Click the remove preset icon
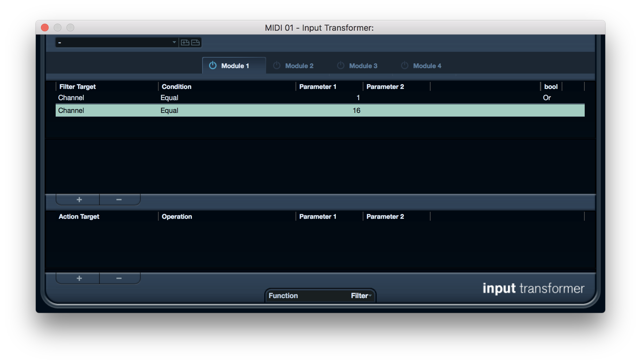This screenshot has width=641, height=364. point(195,43)
